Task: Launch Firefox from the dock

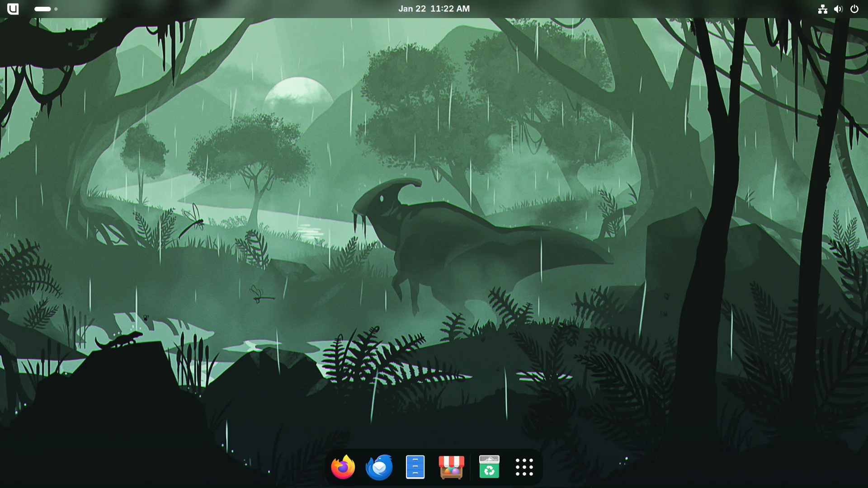Action: tap(343, 467)
